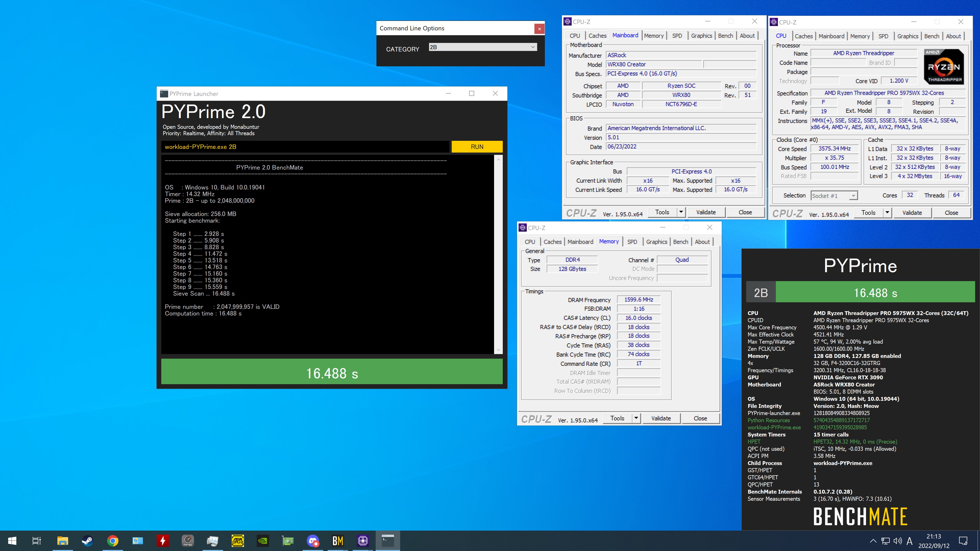Open the notification action center

pyautogui.click(x=963, y=541)
